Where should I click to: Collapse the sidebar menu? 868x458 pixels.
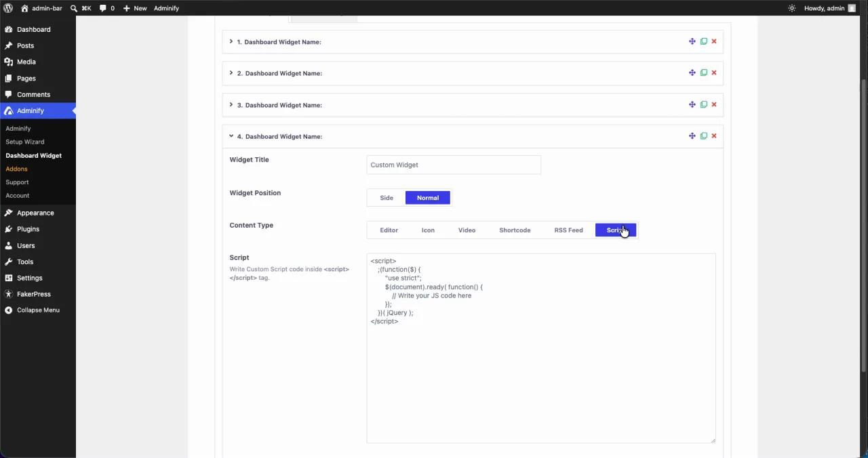[38, 310]
